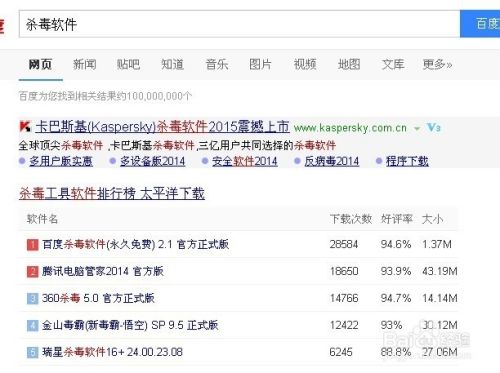Click the 14.14M size value

440,298
